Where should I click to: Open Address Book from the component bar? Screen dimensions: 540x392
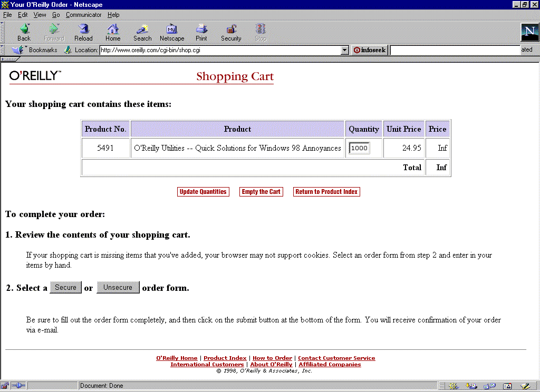507,386
